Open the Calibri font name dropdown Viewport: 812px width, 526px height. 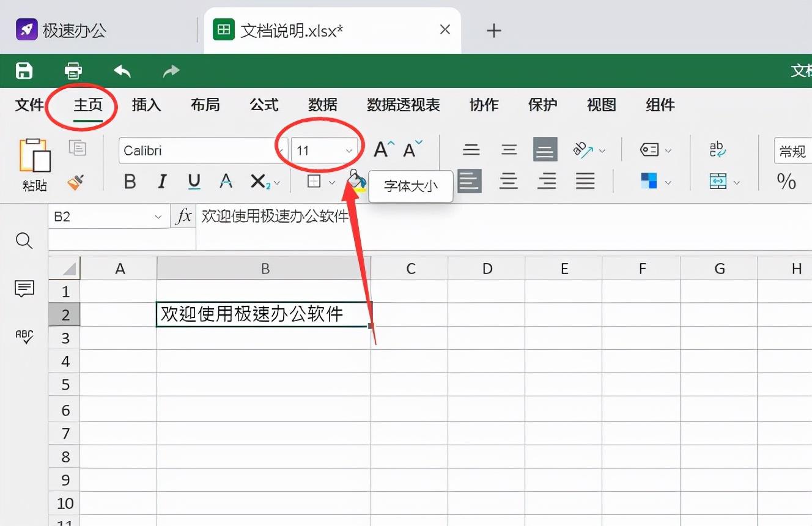[280, 150]
